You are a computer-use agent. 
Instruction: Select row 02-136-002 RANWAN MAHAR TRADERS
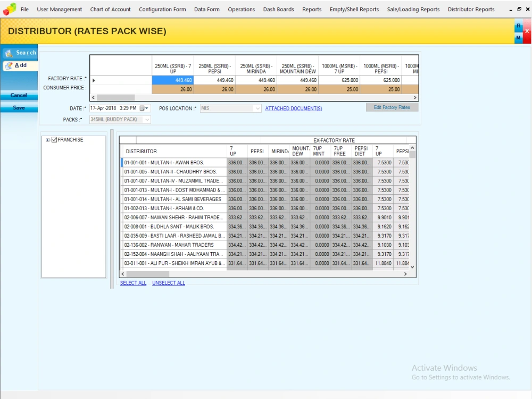point(174,245)
